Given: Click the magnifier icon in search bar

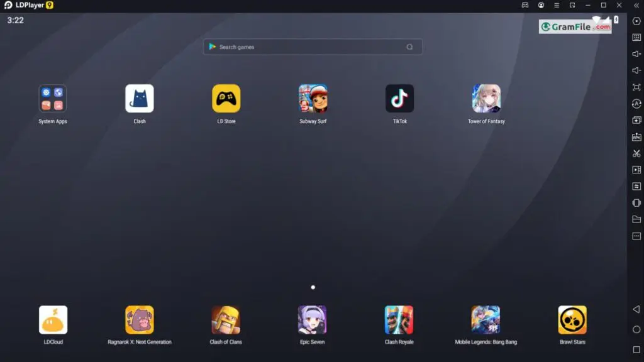Looking at the screenshot, I should [x=409, y=47].
